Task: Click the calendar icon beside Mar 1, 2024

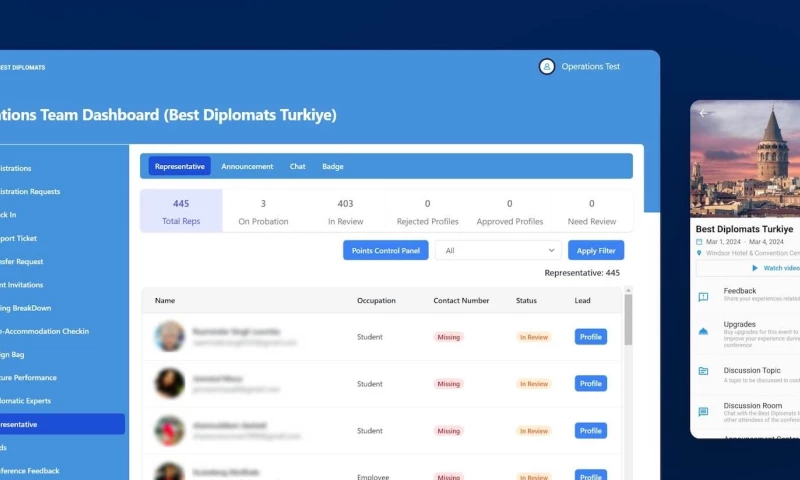Action: (699, 242)
